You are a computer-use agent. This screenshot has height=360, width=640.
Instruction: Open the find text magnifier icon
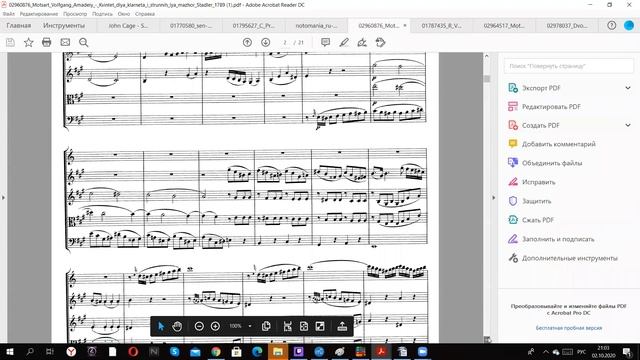(x=84, y=42)
